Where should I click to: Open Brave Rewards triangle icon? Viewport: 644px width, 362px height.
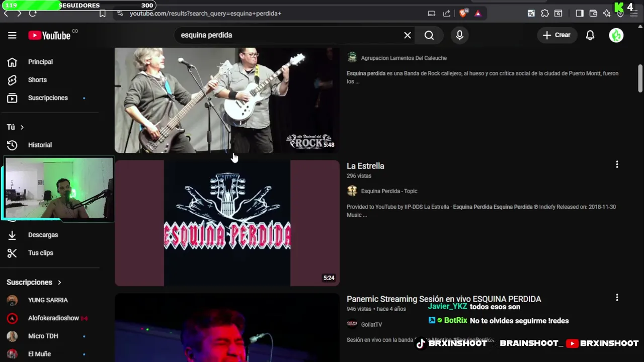[477, 14]
